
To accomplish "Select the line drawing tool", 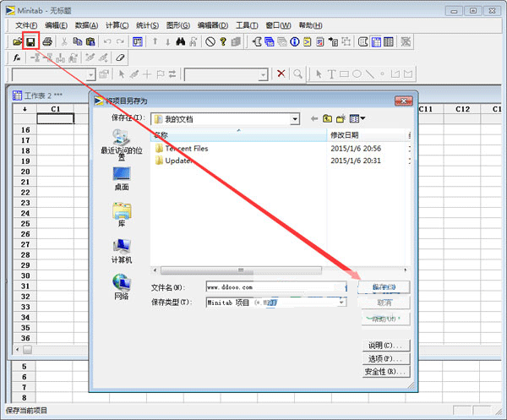I will coord(369,74).
